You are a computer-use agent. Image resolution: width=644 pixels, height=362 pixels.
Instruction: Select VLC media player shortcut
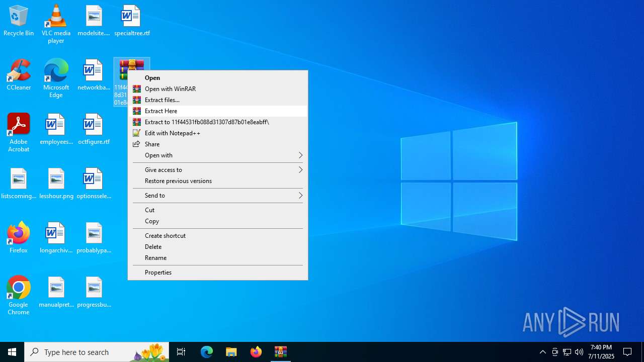56,24
